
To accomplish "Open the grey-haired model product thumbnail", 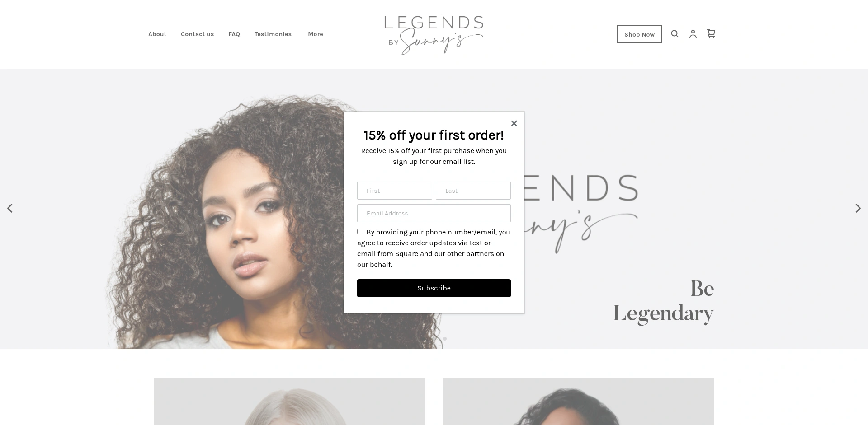I will point(289,402).
